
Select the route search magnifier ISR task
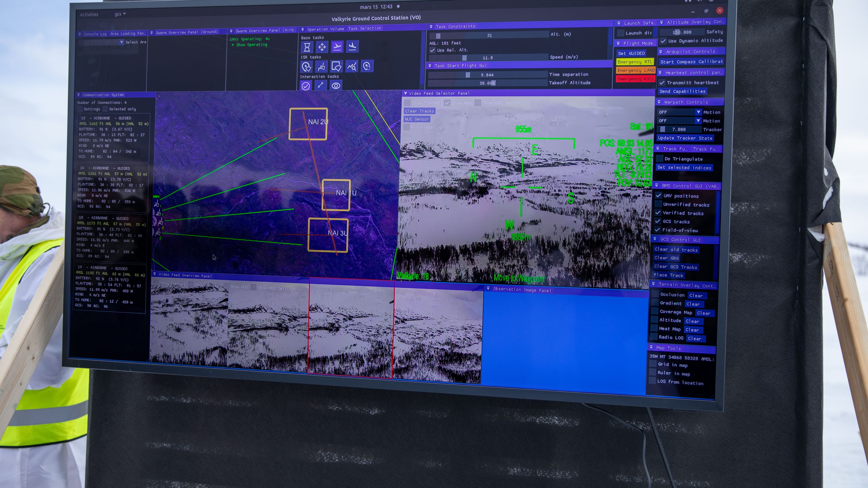point(352,66)
